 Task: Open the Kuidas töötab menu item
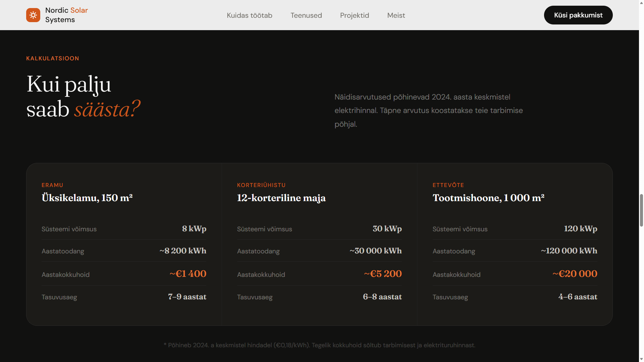249,15
